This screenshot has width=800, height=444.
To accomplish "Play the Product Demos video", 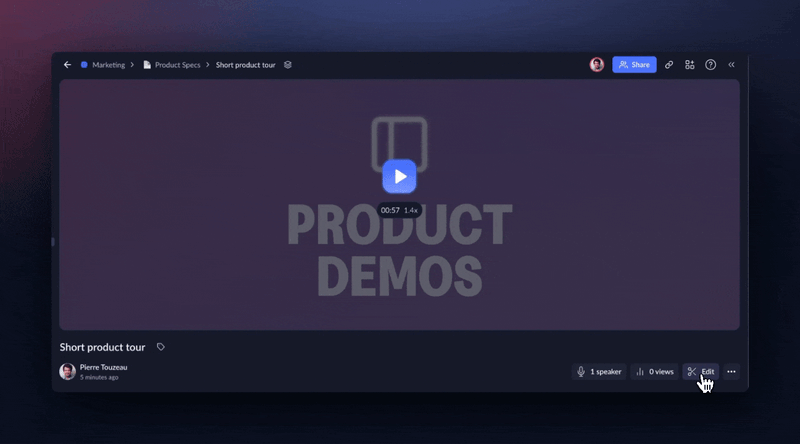I will 399,177.
